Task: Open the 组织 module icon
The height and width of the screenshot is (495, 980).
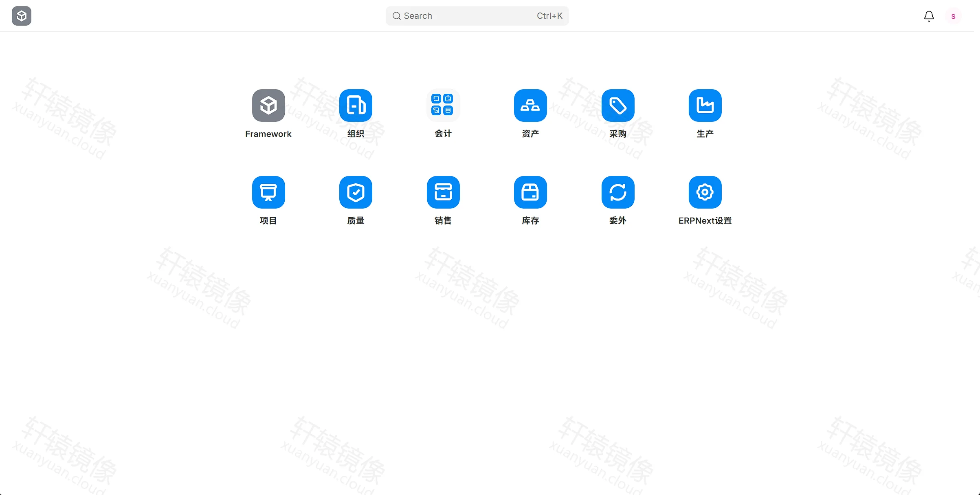Action: [356, 106]
